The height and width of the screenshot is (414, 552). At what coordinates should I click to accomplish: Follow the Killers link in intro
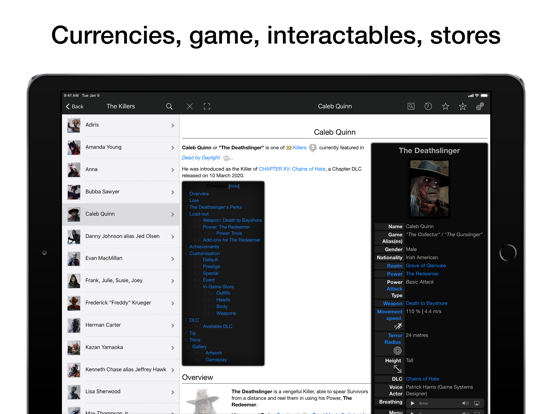299,148
